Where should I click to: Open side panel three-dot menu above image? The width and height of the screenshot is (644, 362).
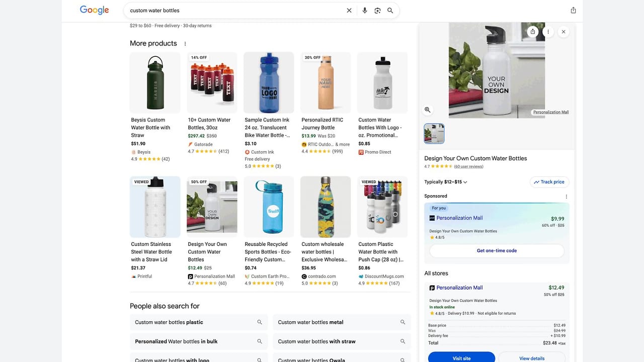coord(548,32)
